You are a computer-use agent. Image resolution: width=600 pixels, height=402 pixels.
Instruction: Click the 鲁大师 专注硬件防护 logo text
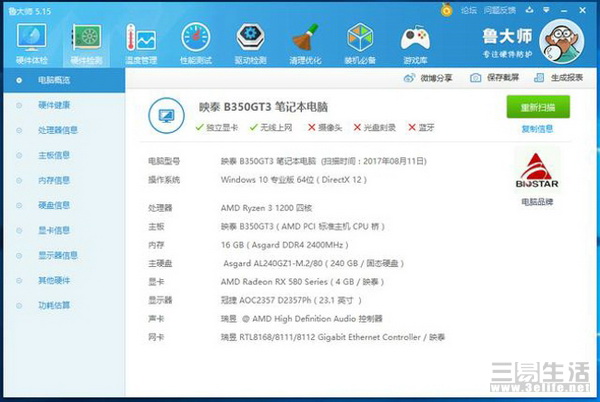pyautogui.click(x=507, y=43)
